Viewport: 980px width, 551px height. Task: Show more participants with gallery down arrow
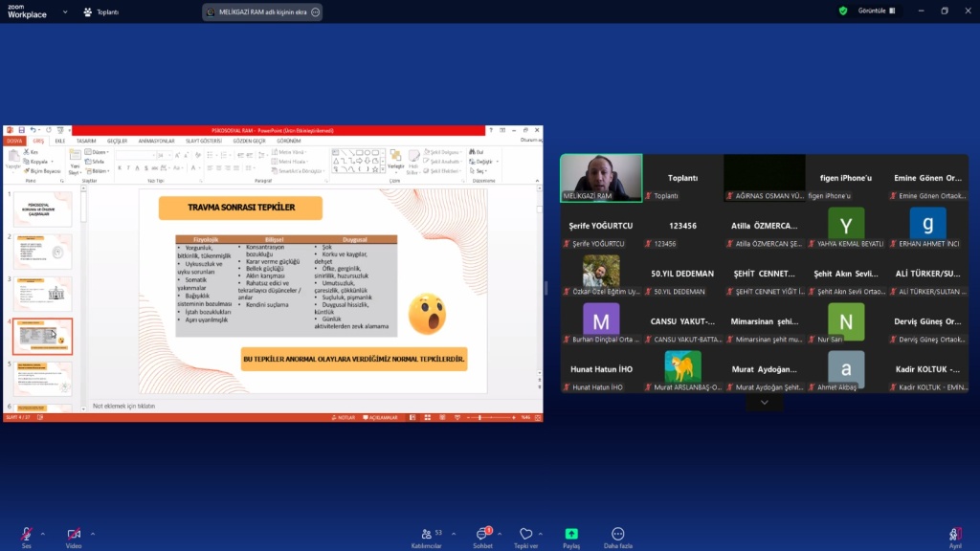764,403
